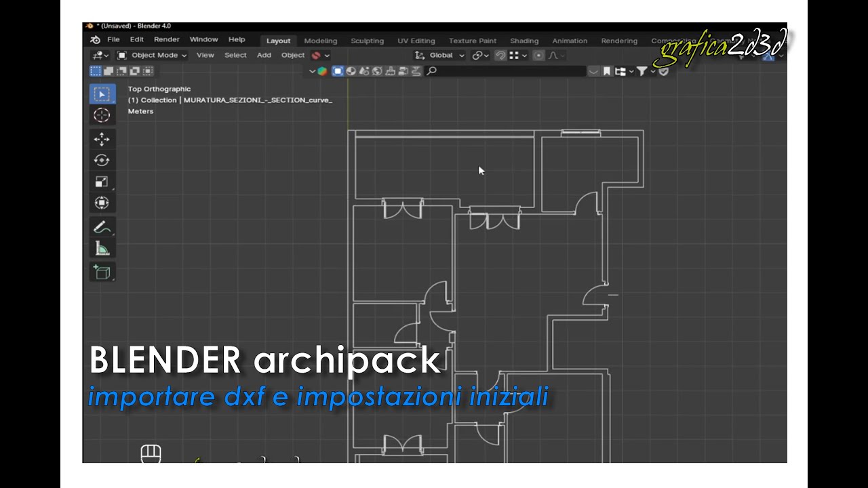Open the Object Mode dropdown
The width and height of the screenshot is (868, 488).
tap(151, 56)
